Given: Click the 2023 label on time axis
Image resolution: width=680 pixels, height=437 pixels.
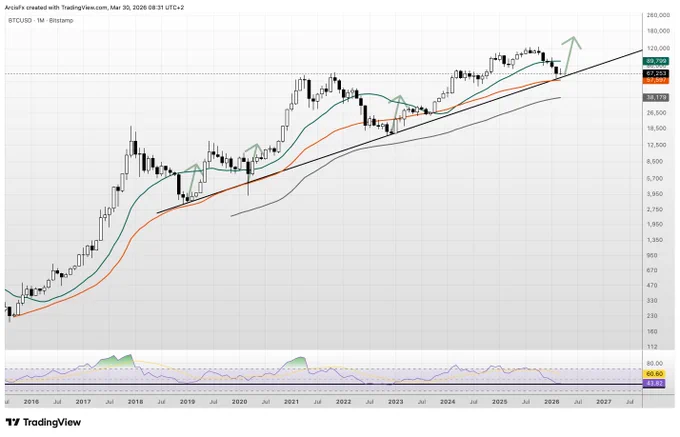Looking at the screenshot, I should [396, 402].
